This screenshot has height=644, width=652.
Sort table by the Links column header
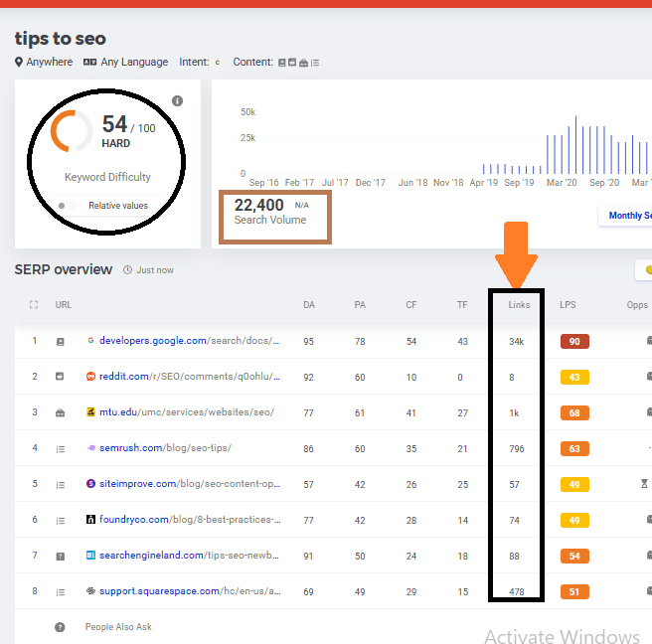519,305
